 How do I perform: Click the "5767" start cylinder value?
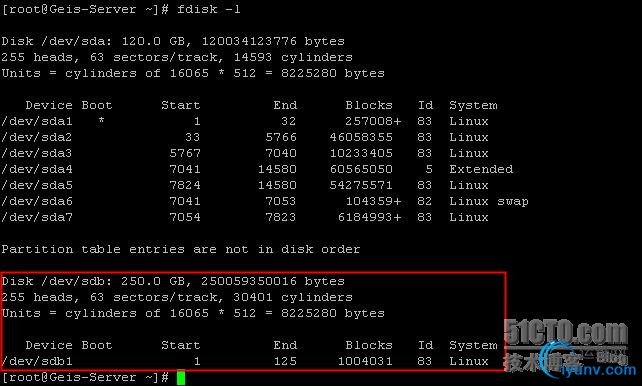click(x=185, y=153)
